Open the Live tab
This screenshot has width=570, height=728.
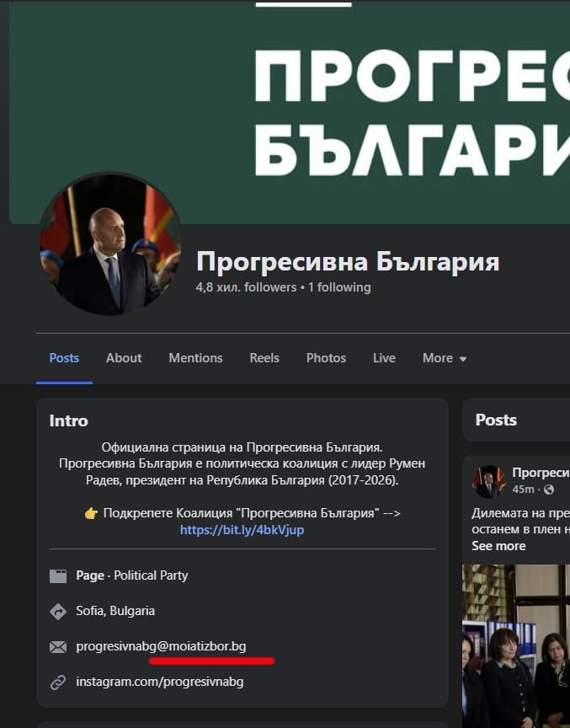pyautogui.click(x=384, y=358)
